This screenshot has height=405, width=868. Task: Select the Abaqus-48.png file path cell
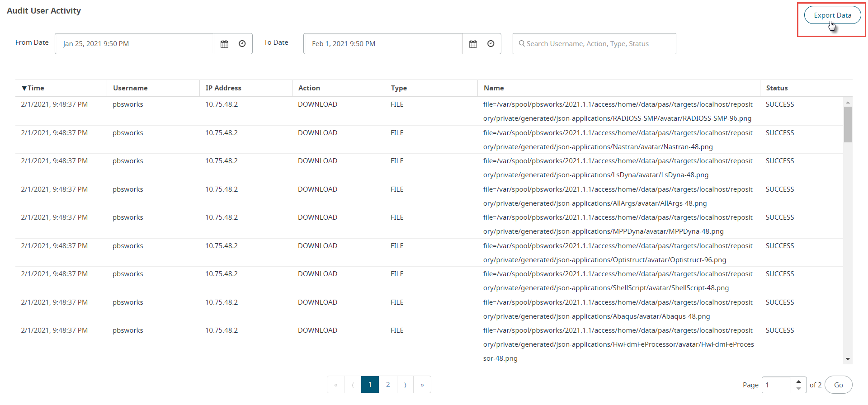click(x=618, y=309)
